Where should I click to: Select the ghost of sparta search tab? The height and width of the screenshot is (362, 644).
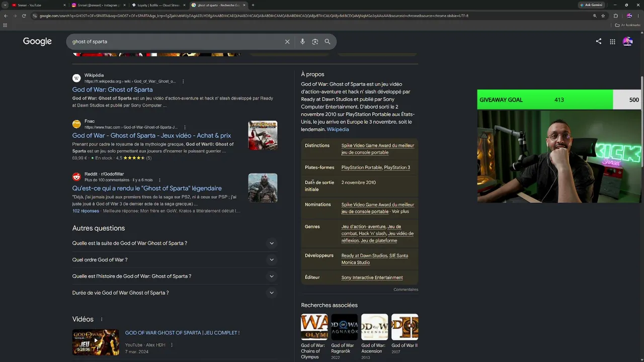click(218, 5)
